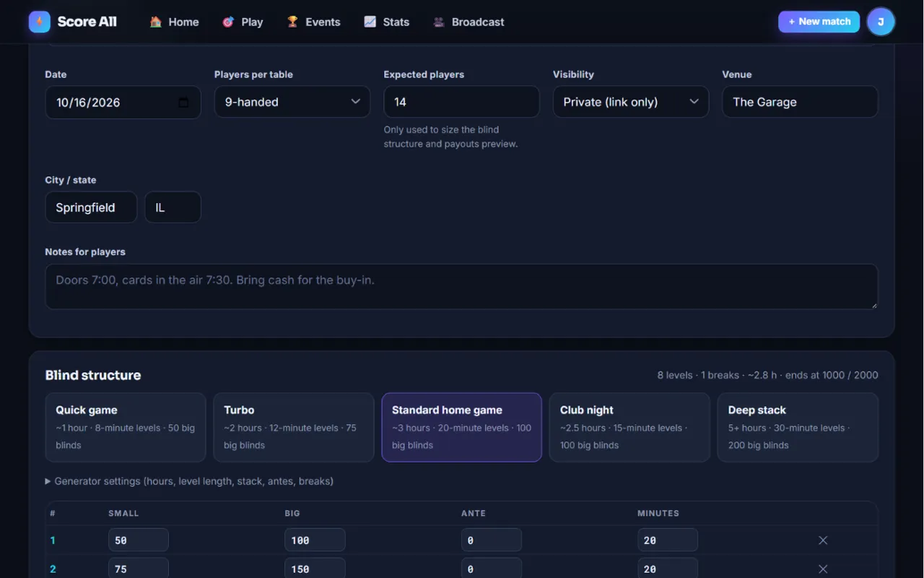The height and width of the screenshot is (578, 924).
Task: Click the Date input field
Action: (123, 102)
